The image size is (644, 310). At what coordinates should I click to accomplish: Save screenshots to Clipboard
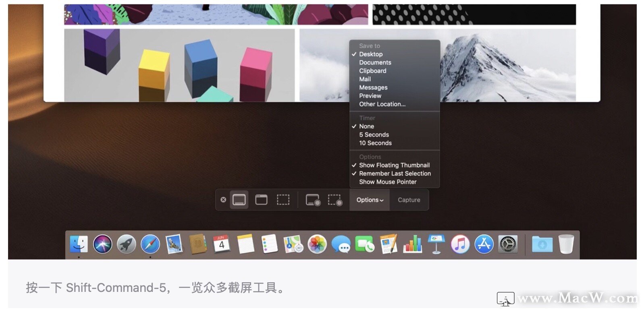[x=372, y=71]
